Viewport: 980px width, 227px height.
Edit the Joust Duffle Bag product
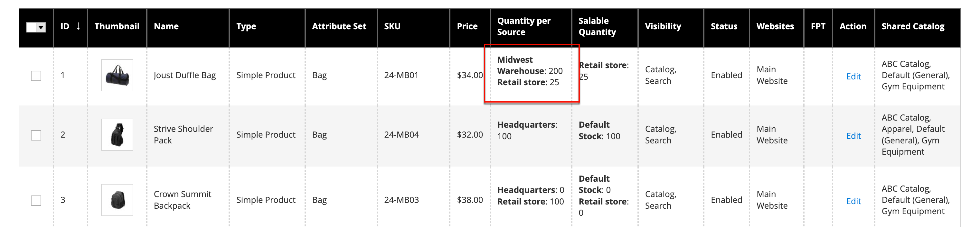pyautogui.click(x=853, y=77)
